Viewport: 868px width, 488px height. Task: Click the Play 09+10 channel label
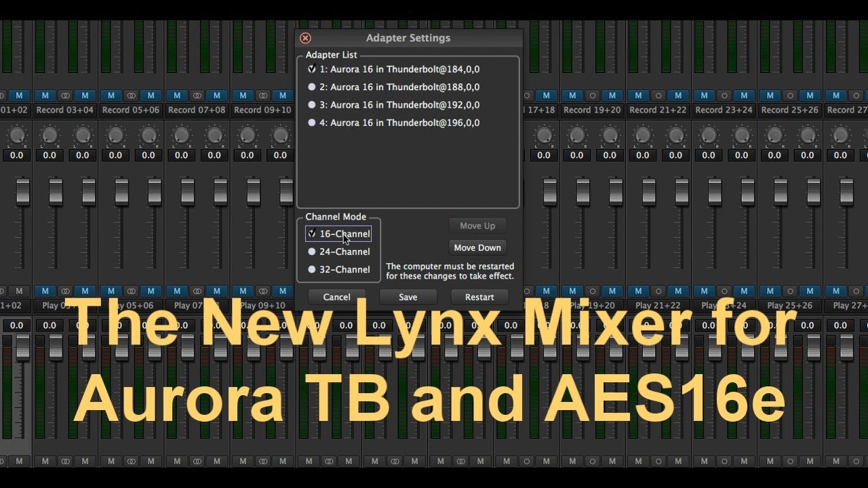(262, 306)
